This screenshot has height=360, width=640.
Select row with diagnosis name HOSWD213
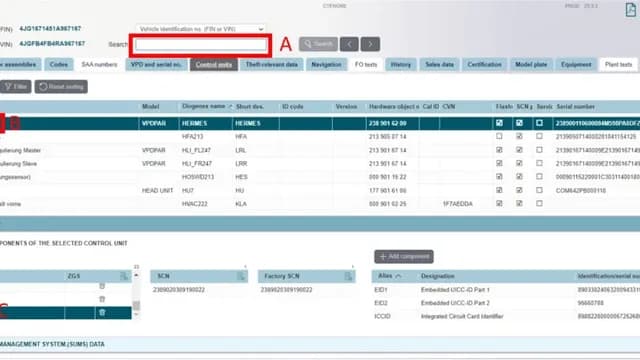tap(320, 177)
